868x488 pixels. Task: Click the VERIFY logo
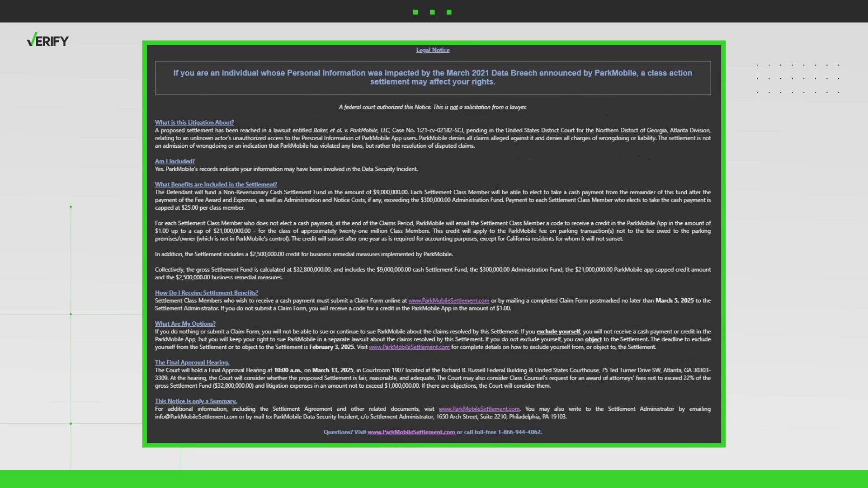pos(48,40)
